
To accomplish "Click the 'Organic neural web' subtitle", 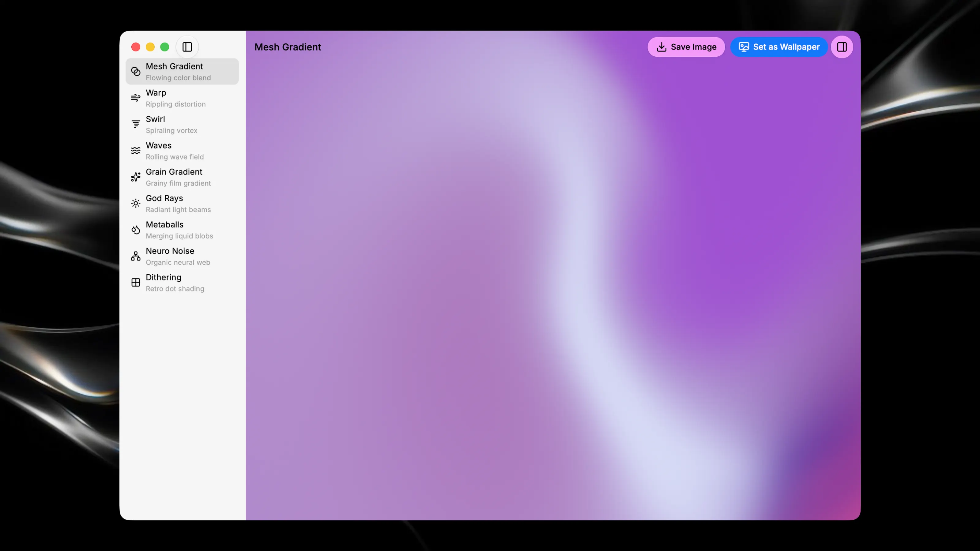I will [x=178, y=262].
